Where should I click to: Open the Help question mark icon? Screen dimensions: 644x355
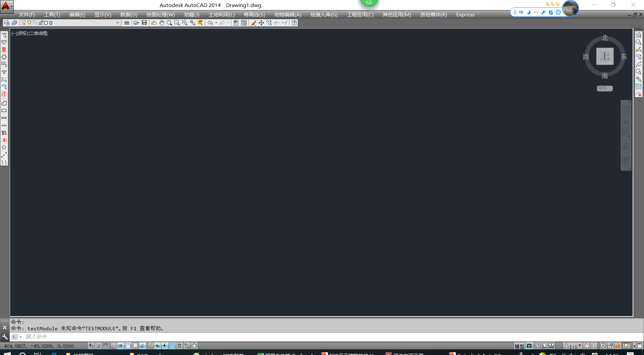[x=294, y=23]
